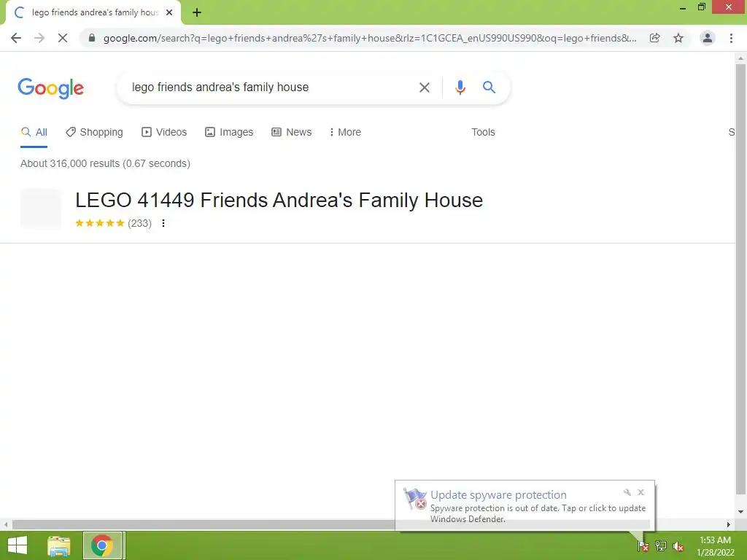This screenshot has width=747, height=560.
Task: Start voice search with the microphone
Action: (460, 87)
